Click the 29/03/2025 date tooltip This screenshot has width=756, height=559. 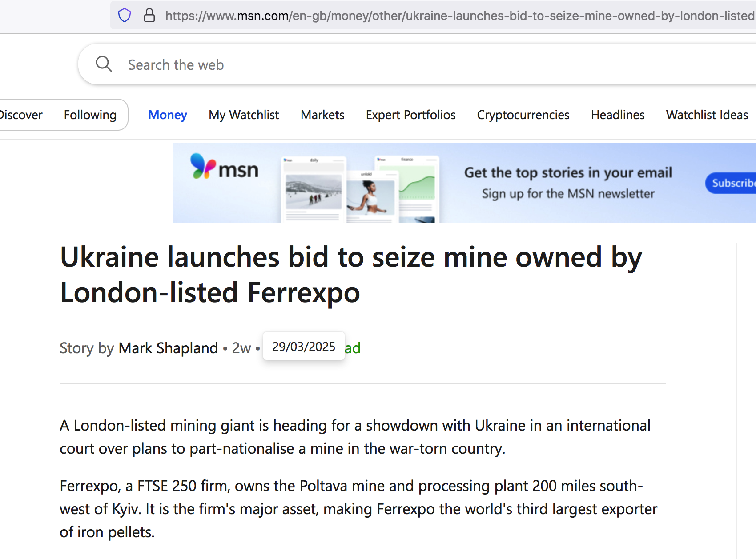click(304, 346)
